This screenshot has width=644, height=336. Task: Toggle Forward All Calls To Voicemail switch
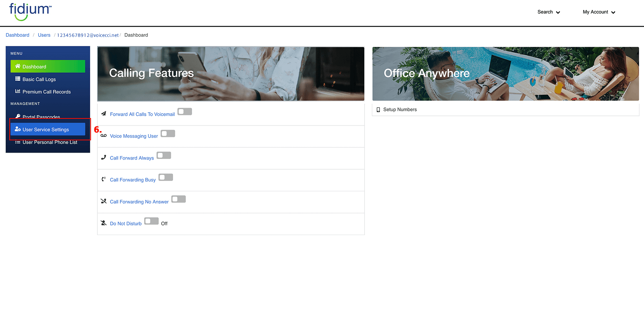tap(185, 112)
